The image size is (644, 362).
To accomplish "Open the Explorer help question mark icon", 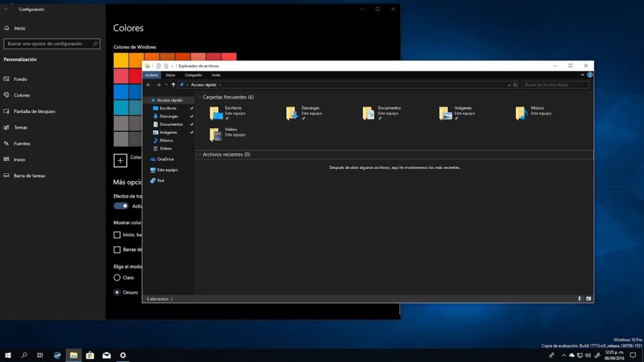I will point(590,75).
